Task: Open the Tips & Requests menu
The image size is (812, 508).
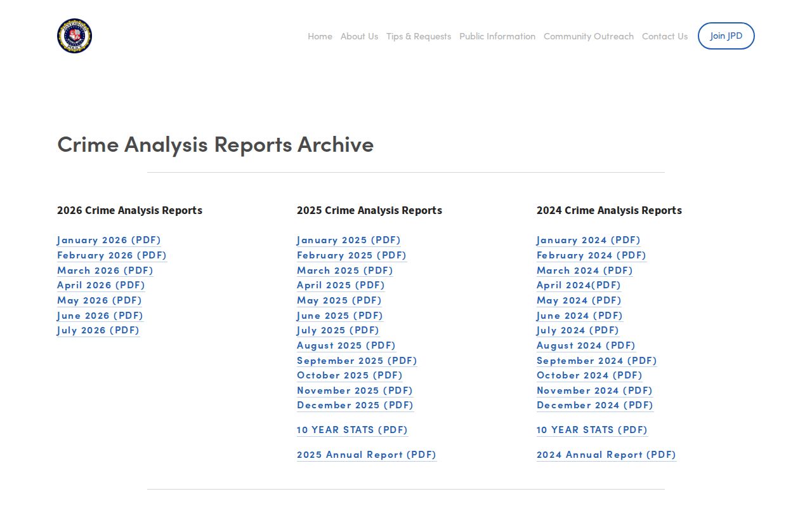Action: click(x=419, y=36)
